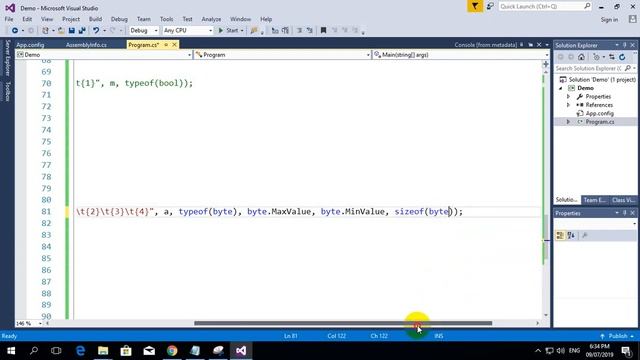
Task: Open the Debug menu
Action: click(x=119, y=19)
